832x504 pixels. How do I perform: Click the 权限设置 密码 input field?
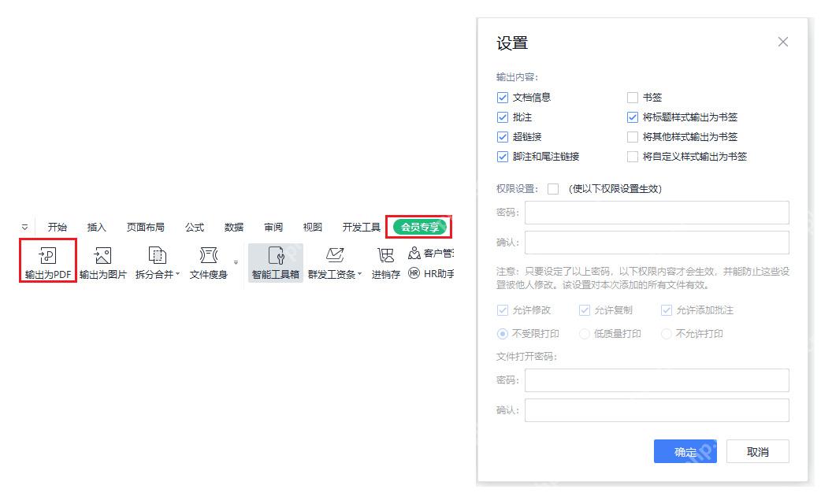tap(657, 213)
